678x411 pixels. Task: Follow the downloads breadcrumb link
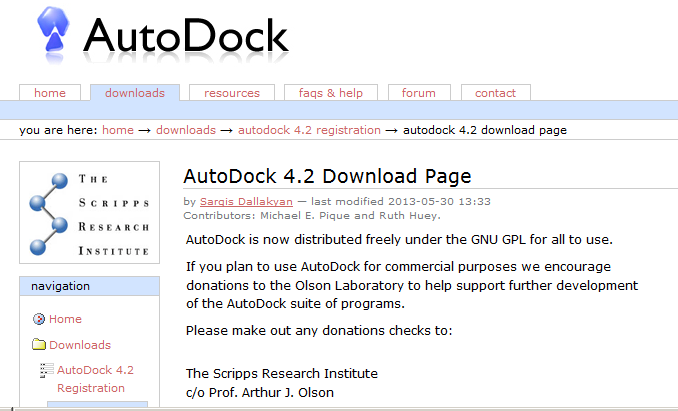pyautogui.click(x=186, y=130)
